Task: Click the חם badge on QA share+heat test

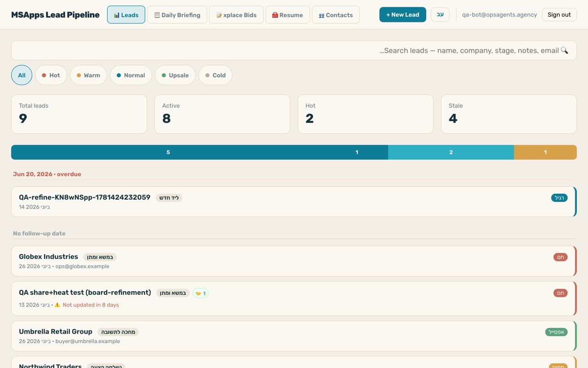Action: (x=560, y=293)
